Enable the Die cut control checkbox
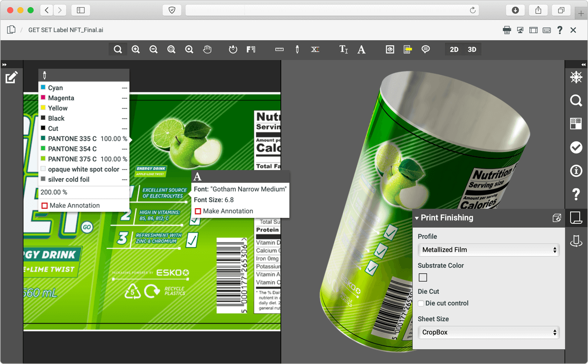 pos(421,303)
